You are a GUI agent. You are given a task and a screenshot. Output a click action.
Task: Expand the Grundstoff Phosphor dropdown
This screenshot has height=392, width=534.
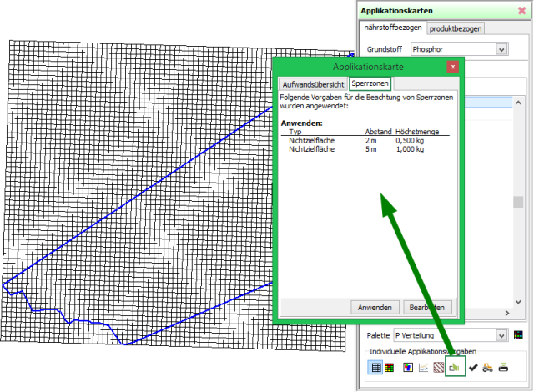point(501,49)
